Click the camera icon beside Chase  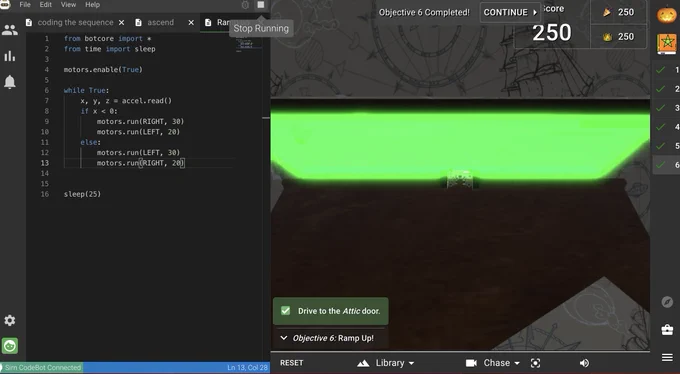(x=471, y=363)
